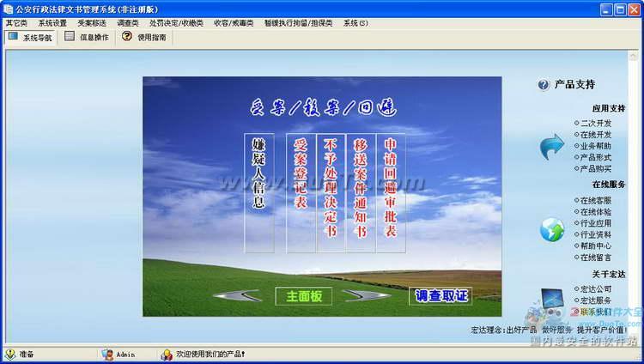Open the 在线体验 link
644x364 pixels.
coord(596,212)
